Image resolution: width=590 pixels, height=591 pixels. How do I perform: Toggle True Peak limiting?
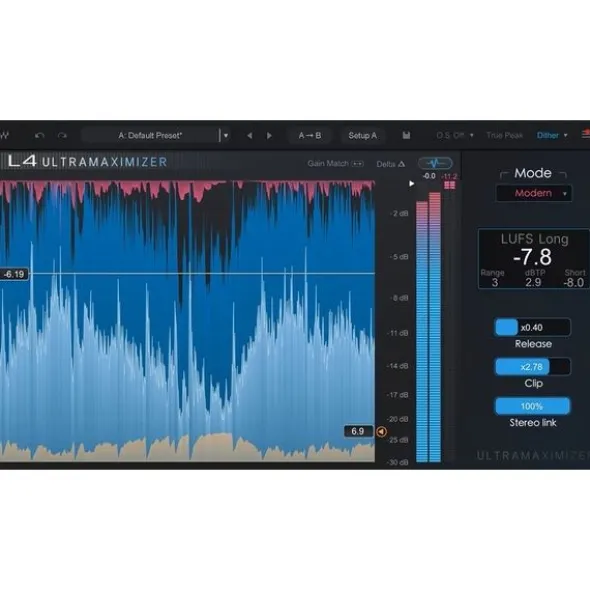tap(504, 135)
